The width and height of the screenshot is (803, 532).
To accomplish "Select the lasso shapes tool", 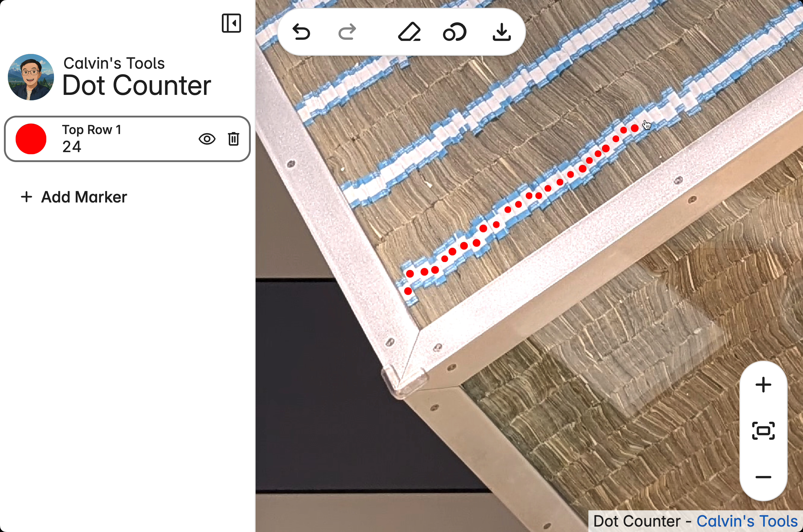I will pos(455,32).
